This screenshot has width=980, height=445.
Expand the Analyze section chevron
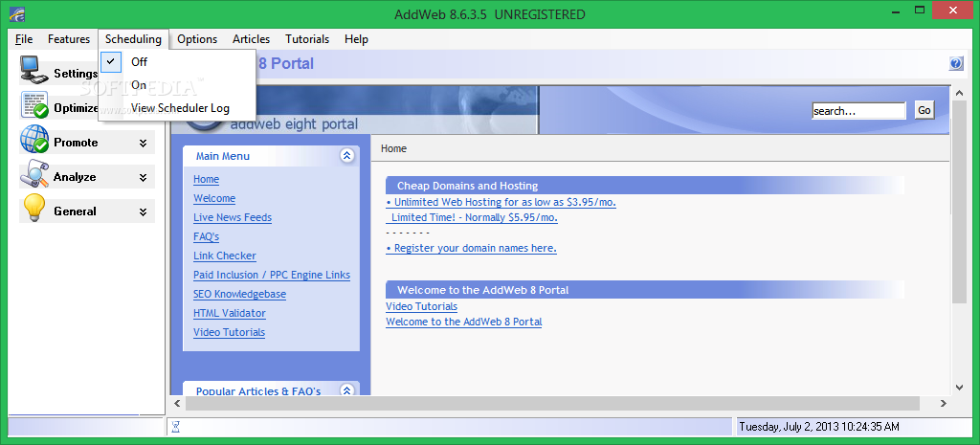click(144, 177)
